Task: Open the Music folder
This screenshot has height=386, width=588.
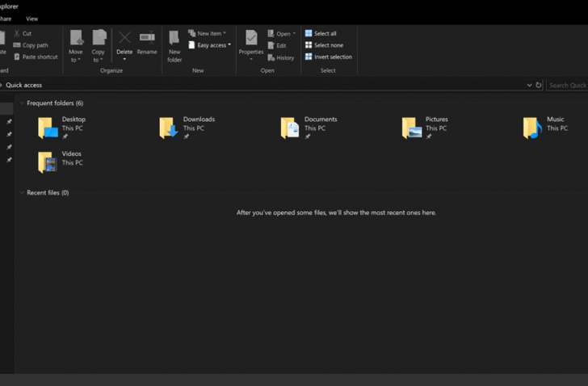Action: pos(546,128)
